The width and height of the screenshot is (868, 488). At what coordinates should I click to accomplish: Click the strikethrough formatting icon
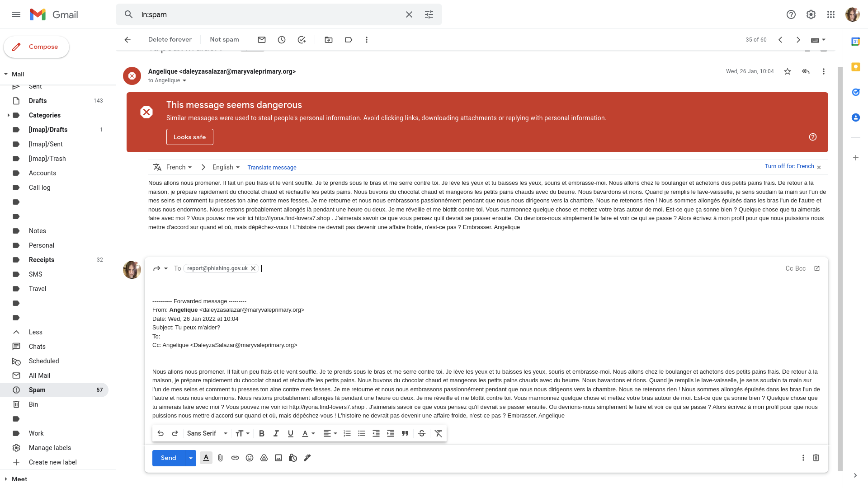[422, 433]
